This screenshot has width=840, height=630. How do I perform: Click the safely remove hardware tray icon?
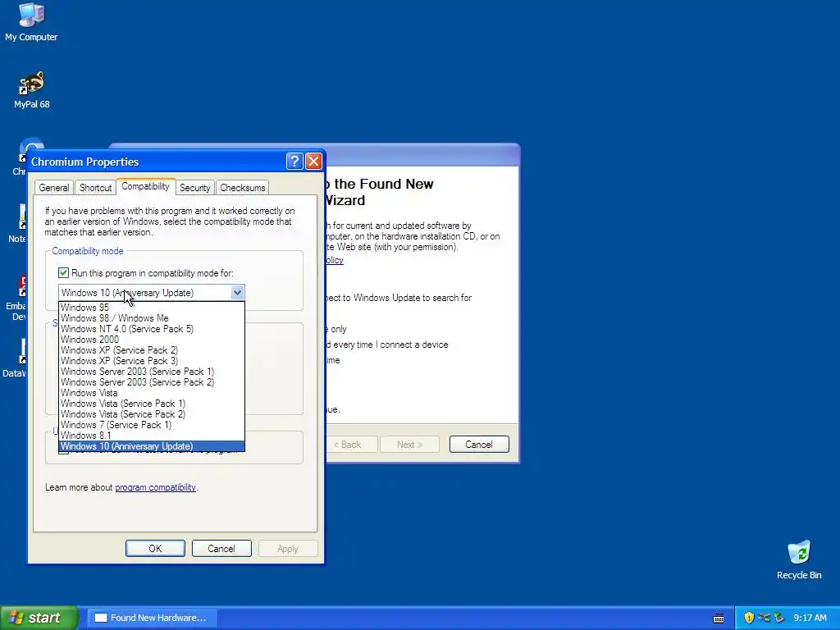tap(779, 618)
